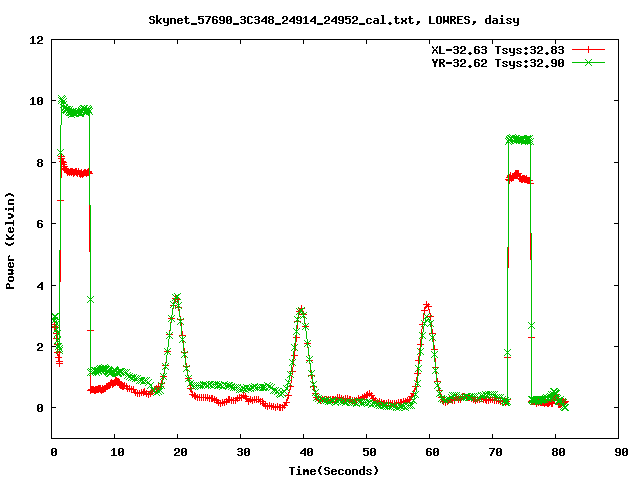Click the red XL legend line sample

pyautogui.click(x=588, y=50)
